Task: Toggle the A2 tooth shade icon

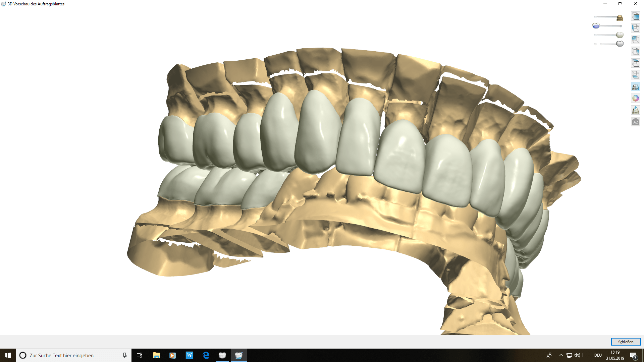Action: pyautogui.click(x=635, y=122)
